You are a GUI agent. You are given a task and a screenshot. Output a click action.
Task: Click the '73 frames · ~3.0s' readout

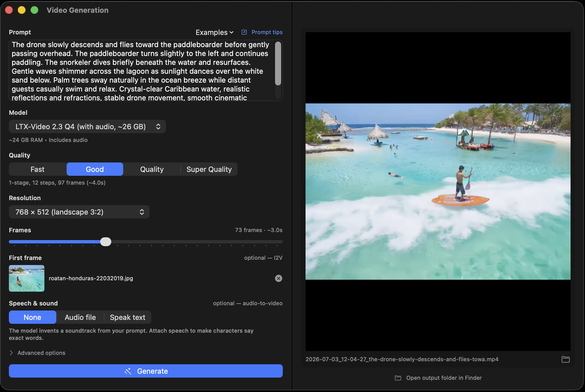259,230
